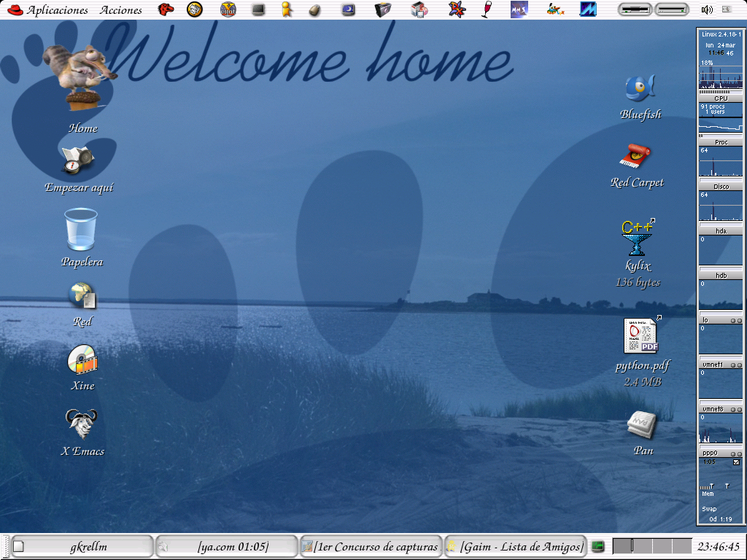This screenshot has height=560, width=747.
Task: Click the Disco label in gkrellm
Action: point(720,187)
